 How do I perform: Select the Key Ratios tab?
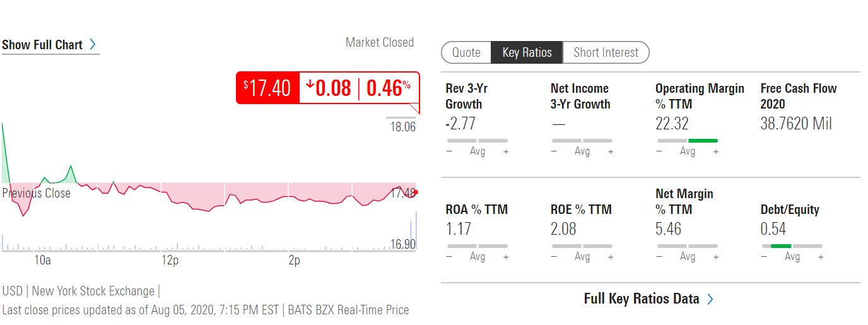(x=527, y=52)
